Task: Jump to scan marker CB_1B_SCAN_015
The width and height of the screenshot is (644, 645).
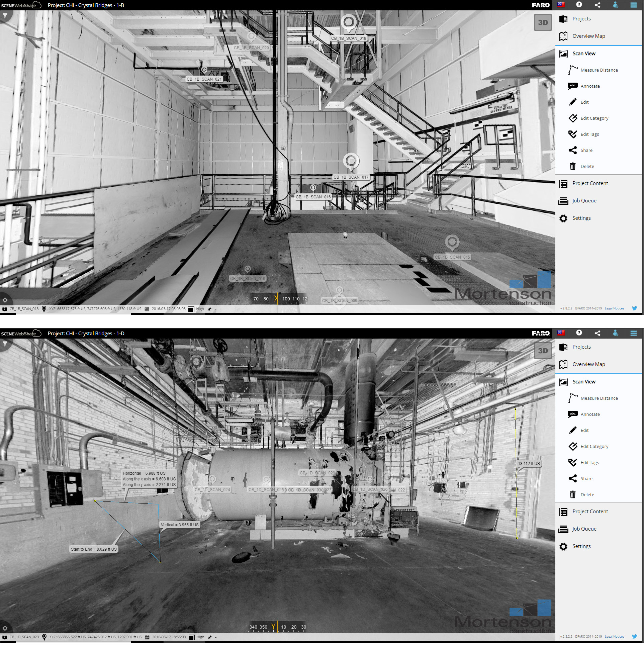Action: point(452,242)
